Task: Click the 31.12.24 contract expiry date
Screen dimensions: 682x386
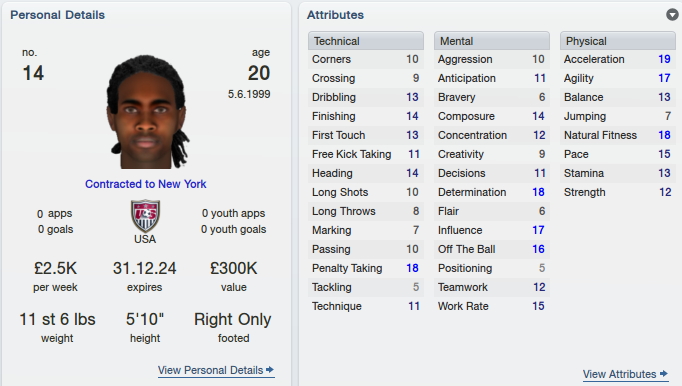Action: click(144, 269)
